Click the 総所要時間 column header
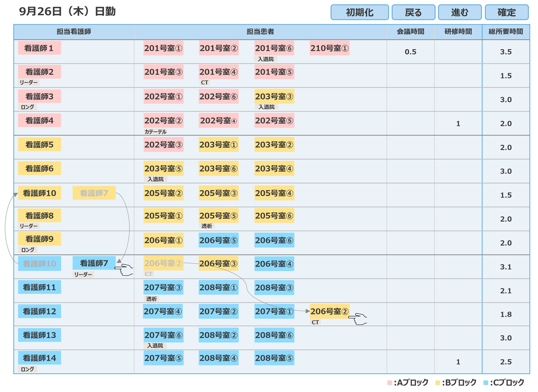Viewport: 538px width, 392px height. (506, 31)
